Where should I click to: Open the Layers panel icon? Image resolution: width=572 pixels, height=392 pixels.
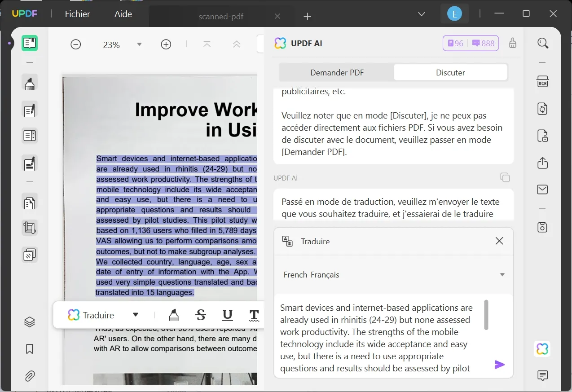tap(30, 322)
